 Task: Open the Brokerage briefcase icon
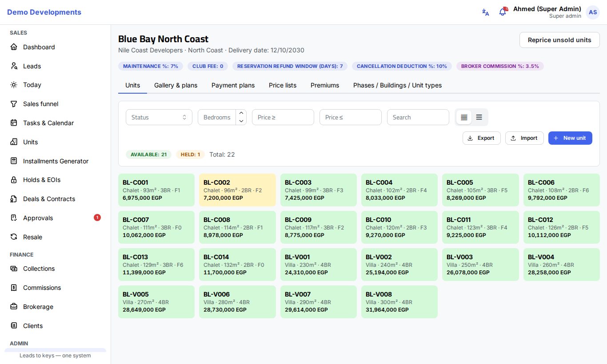coord(14,307)
